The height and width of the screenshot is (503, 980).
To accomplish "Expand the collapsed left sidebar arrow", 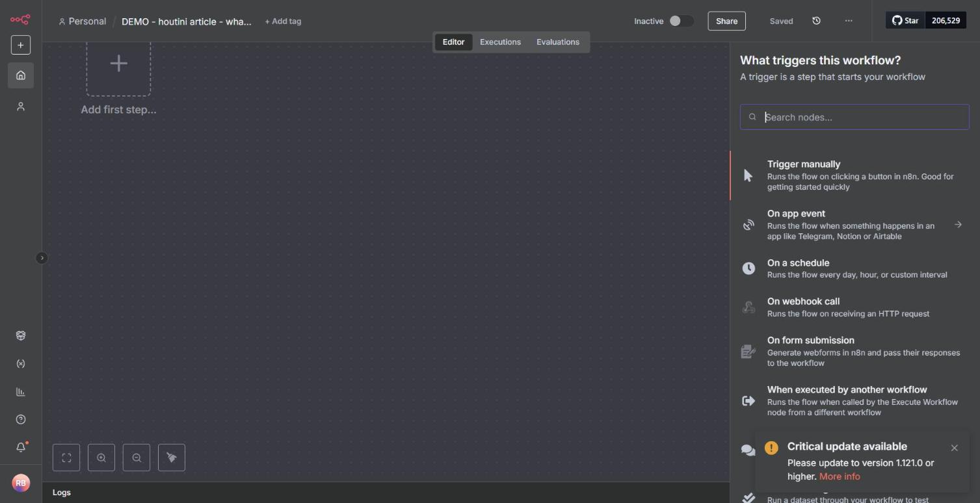I will click(x=42, y=258).
